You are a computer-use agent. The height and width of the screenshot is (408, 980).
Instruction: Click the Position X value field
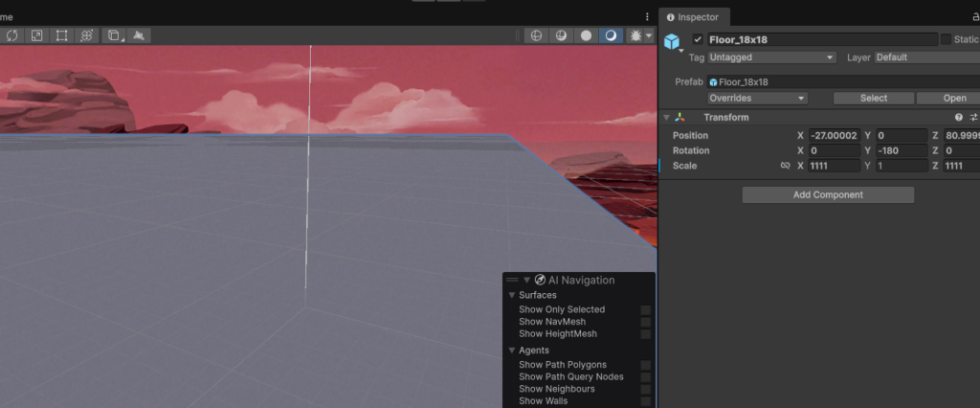[x=834, y=135]
